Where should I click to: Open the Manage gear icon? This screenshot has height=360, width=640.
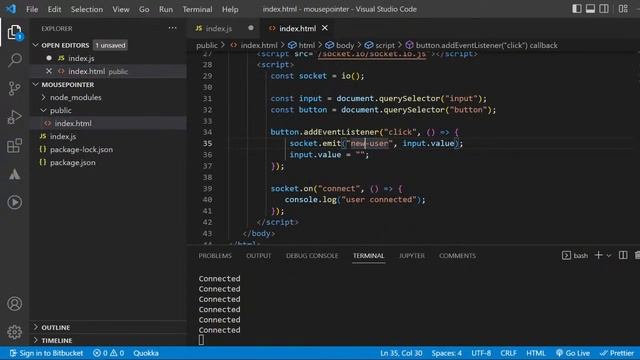[14, 332]
